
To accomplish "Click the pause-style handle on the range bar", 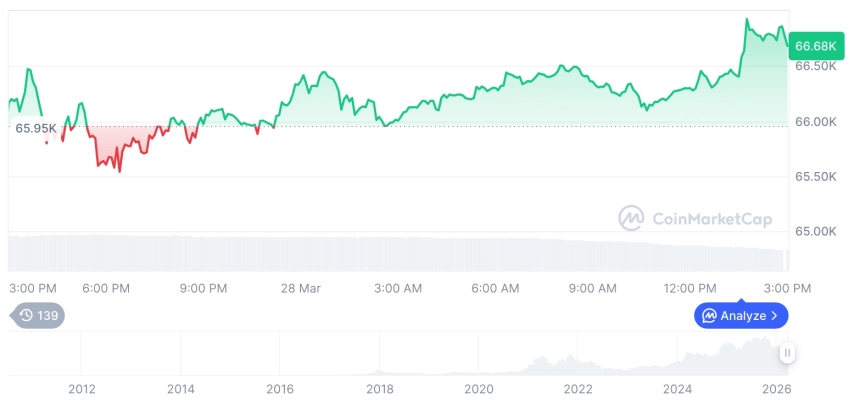I will tap(788, 352).
